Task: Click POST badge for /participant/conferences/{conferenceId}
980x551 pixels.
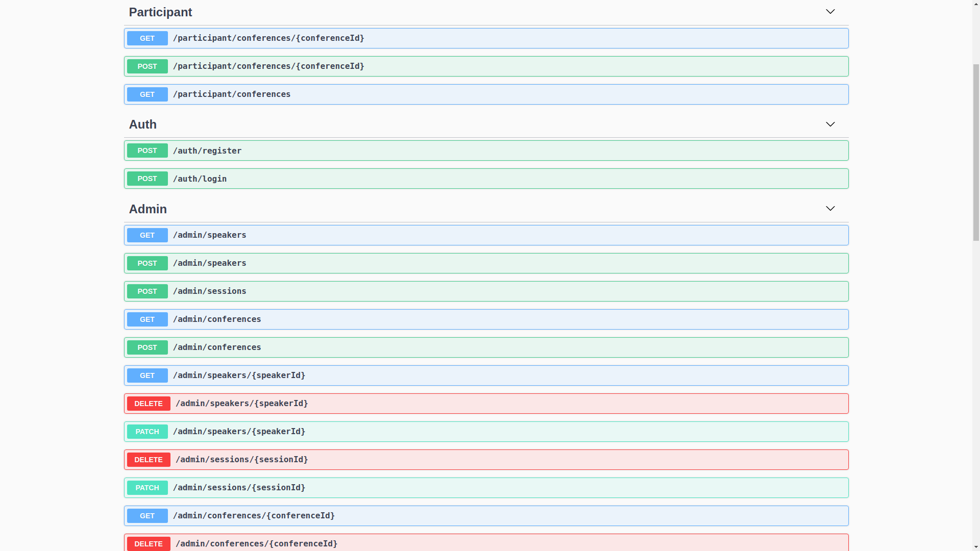Action: tap(147, 66)
